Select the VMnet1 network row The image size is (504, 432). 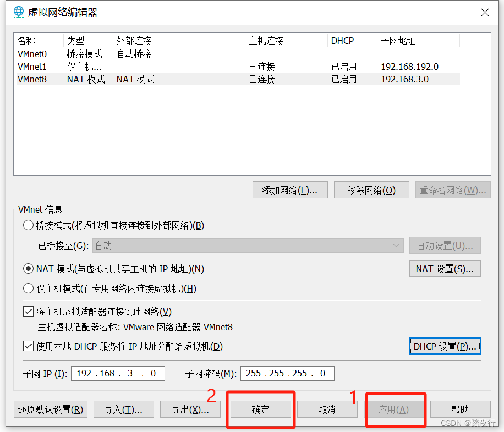click(x=238, y=67)
